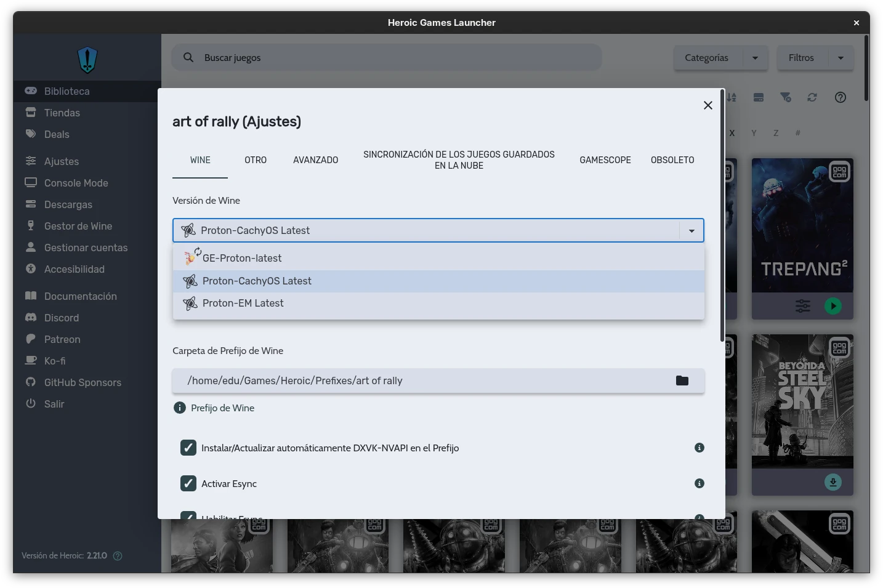The height and width of the screenshot is (588, 883).
Task: Close the art of rally settings dialog
Action: (708, 105)
